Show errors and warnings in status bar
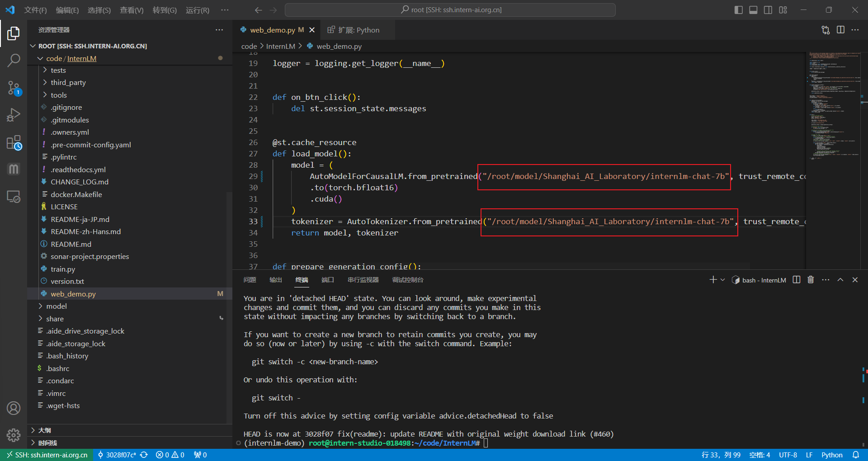Screen dimensions: 868x461 pyautogui.click(x=170, y=455)
